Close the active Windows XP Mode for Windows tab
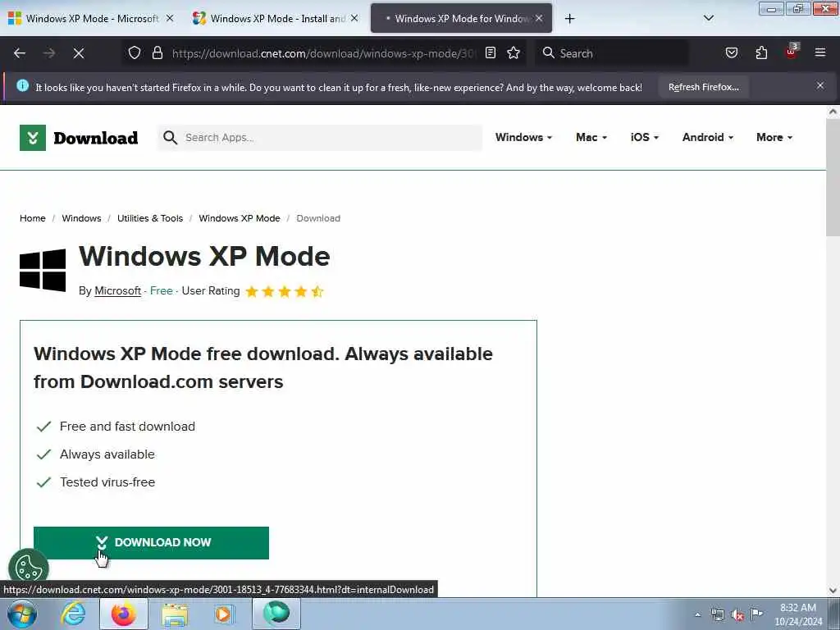 click(539, 18)
